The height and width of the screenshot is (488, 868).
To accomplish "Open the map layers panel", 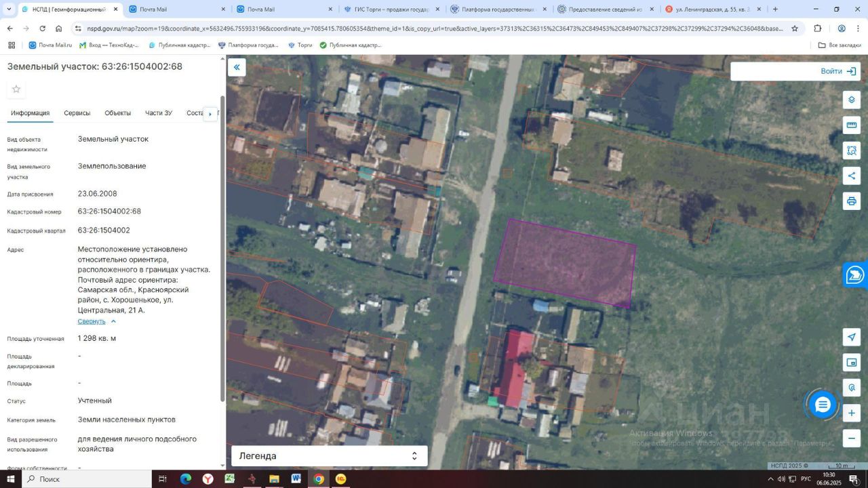I will tap(852, 100).
